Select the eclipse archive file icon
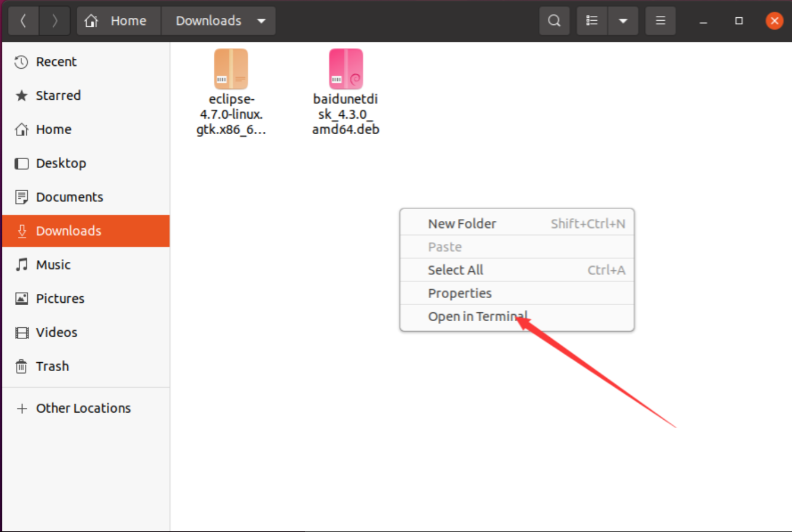The width and height of the screenshot is (792, 532). point(231,69)
